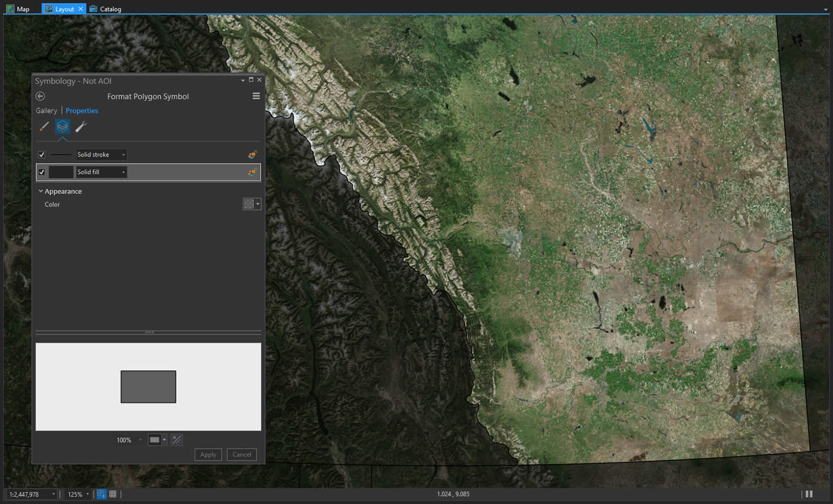Select the Solid fill layer swatch

(61, 173)
